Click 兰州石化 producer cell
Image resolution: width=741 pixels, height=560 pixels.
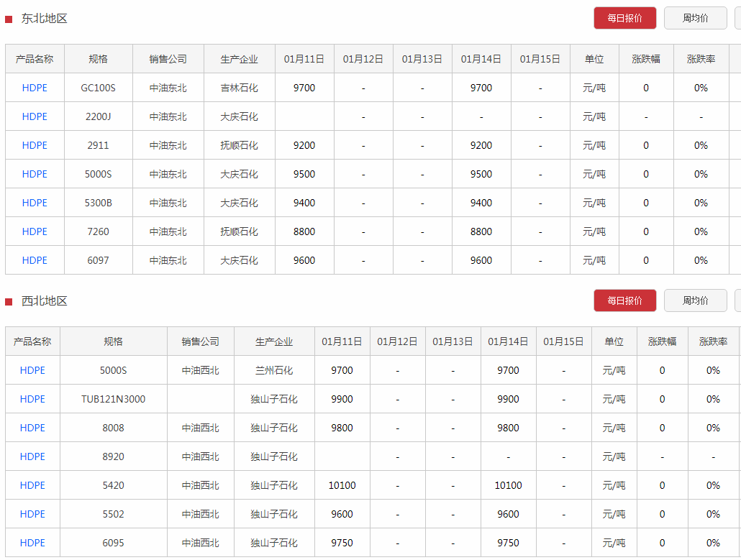274,370
